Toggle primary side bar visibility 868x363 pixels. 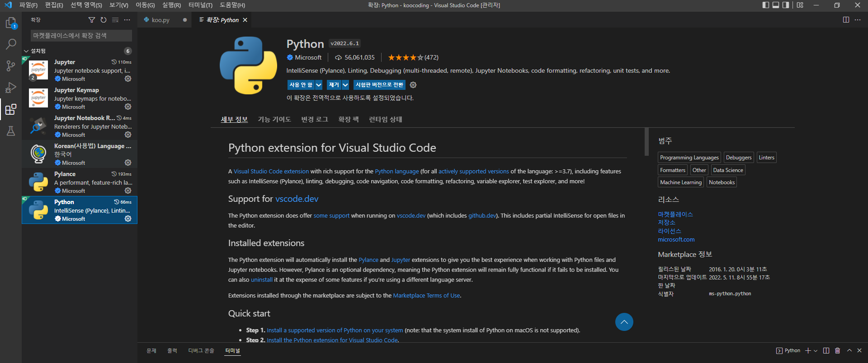[x=765, y=5]
